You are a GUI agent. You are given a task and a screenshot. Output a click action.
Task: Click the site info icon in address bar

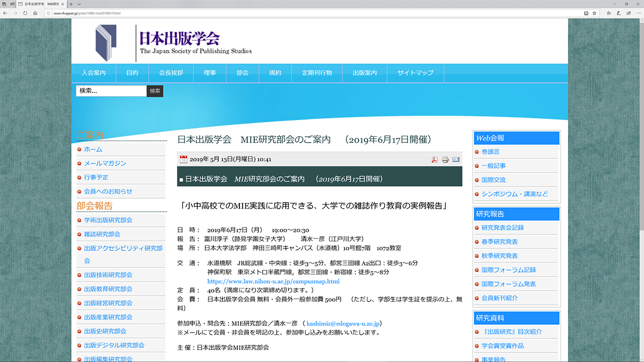(49, 13)
